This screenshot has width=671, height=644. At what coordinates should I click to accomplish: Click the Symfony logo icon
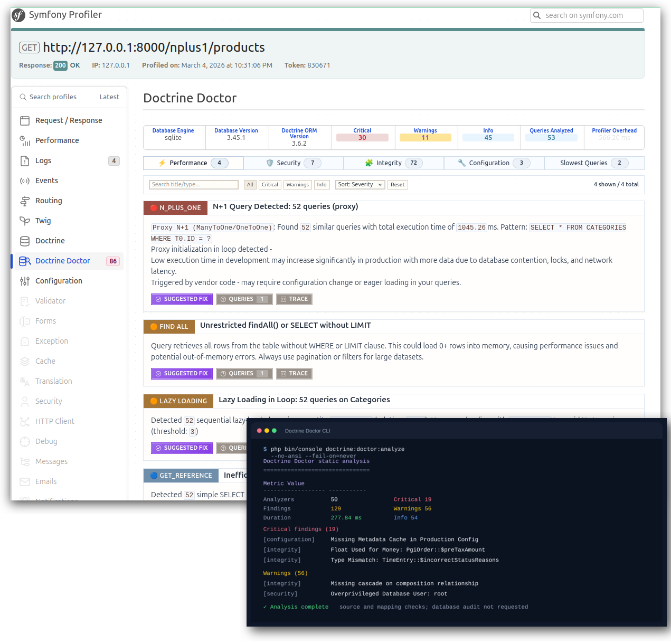(x=18, y=15)
